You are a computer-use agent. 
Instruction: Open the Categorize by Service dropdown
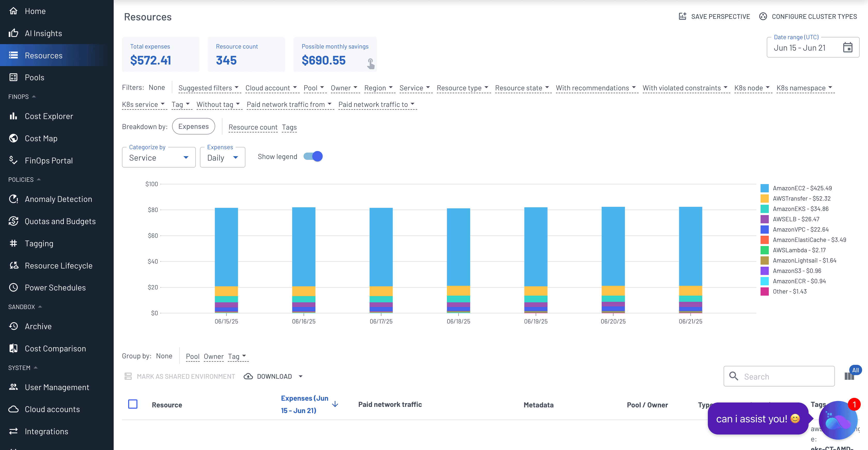click(x=158, y=158)
